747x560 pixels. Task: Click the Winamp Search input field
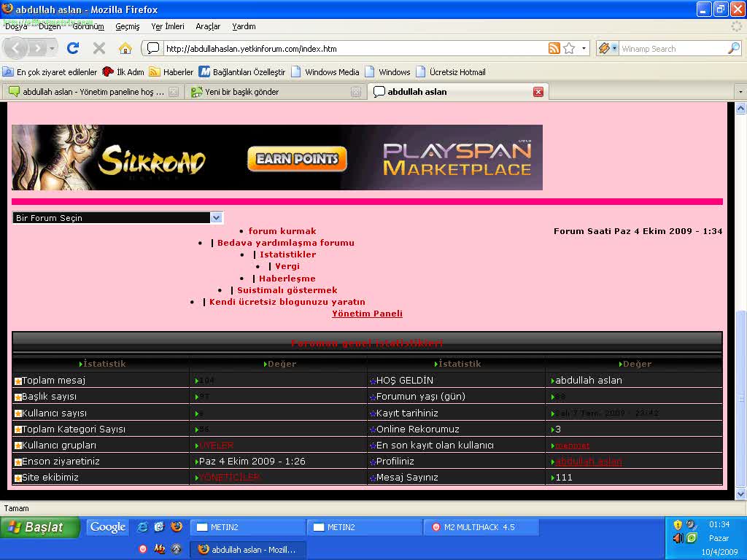[x=673, y=48]
